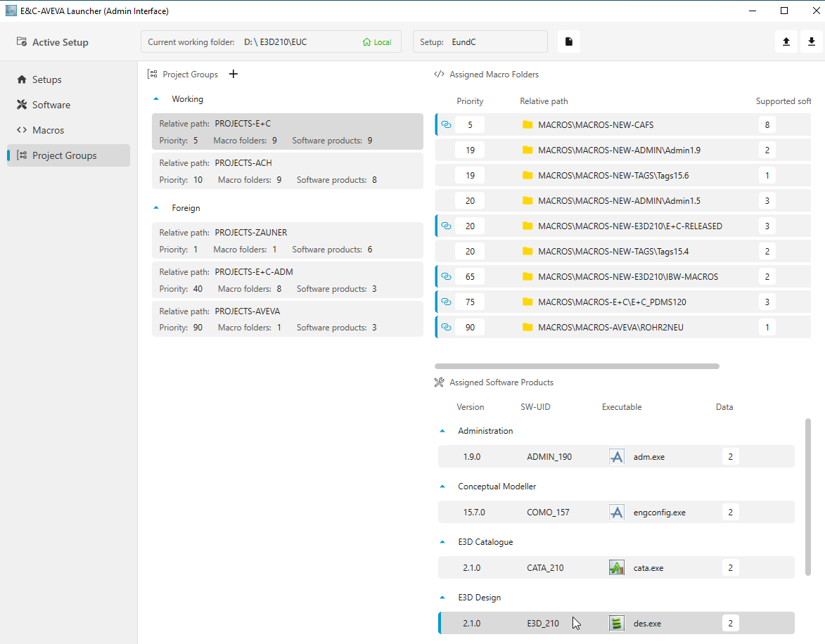Collapse the Working project group section
Screen dimensions: 825x644
point(156,99)
